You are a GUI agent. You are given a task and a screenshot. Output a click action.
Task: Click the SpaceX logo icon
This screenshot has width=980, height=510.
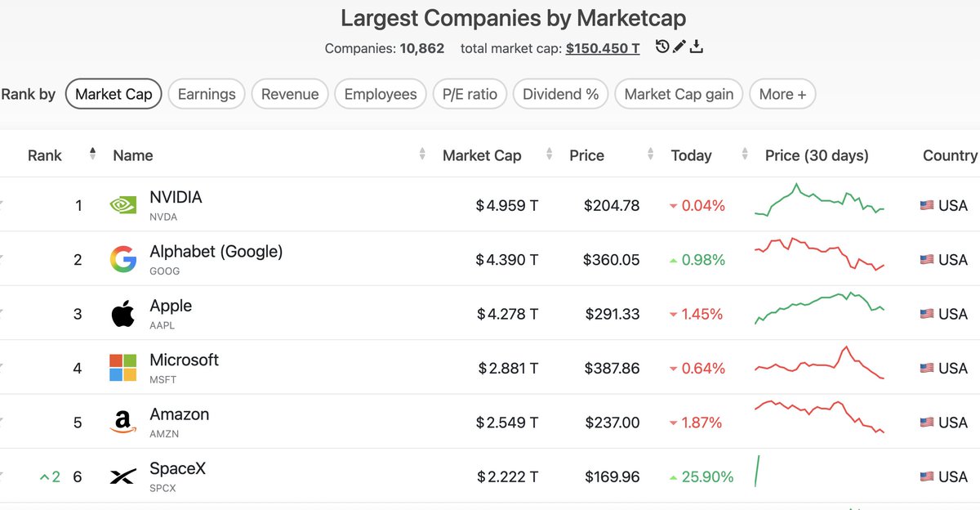coord(123,476)
